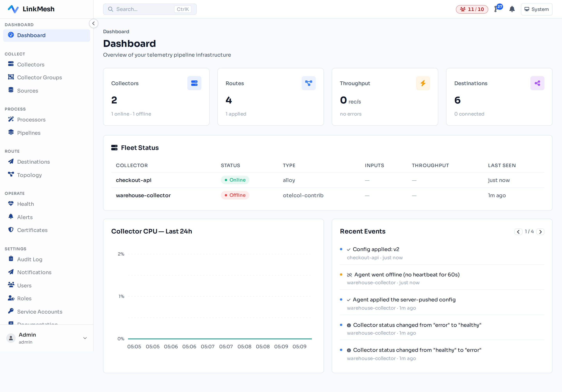Click the "0 connected" destinations text
This screenshot has width=562, height=392.
[469, 114]
